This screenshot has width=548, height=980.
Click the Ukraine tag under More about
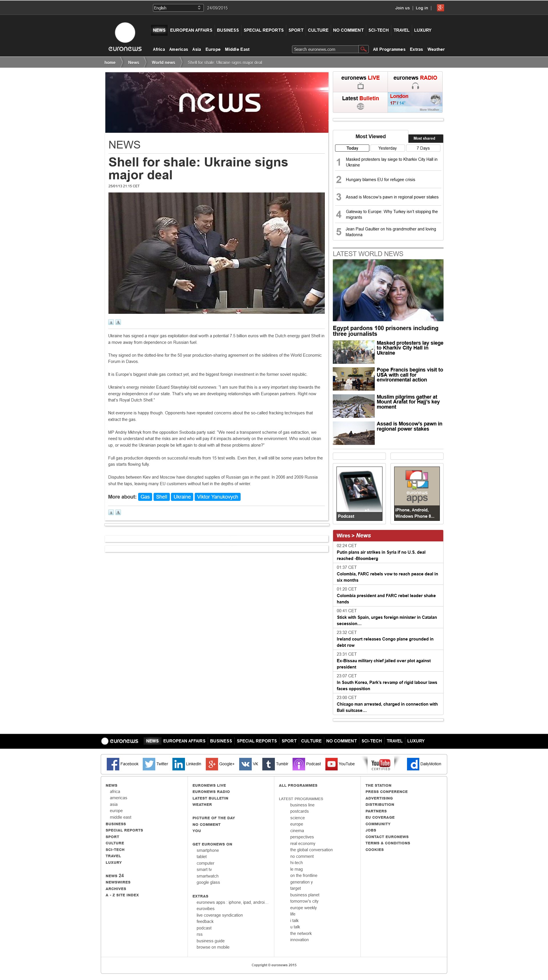pos(182,497)
